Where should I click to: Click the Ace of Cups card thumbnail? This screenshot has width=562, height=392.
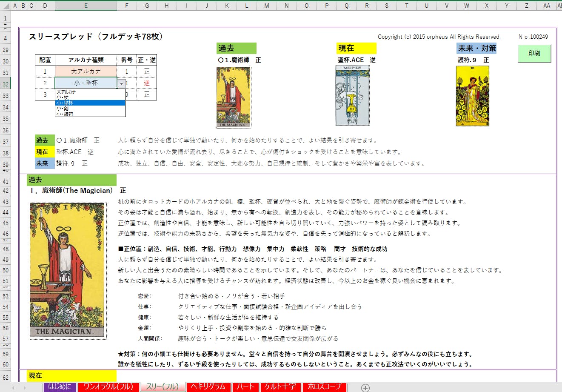352,96
